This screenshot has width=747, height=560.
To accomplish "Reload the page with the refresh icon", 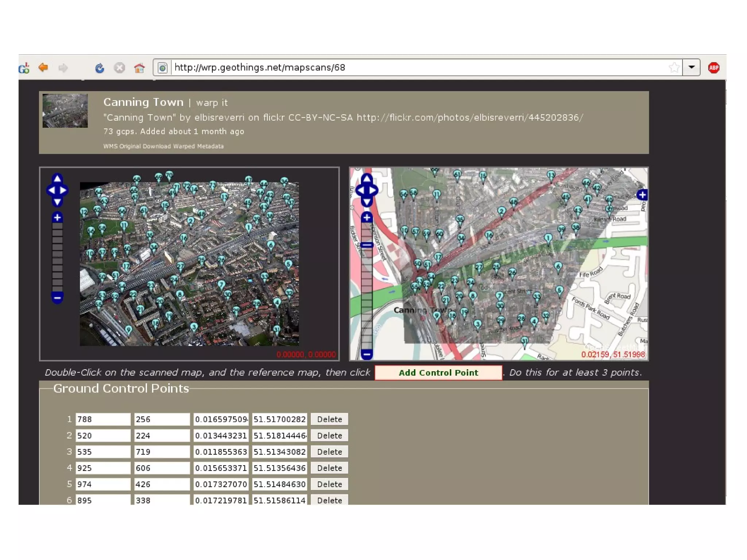I will coord(99,68).
